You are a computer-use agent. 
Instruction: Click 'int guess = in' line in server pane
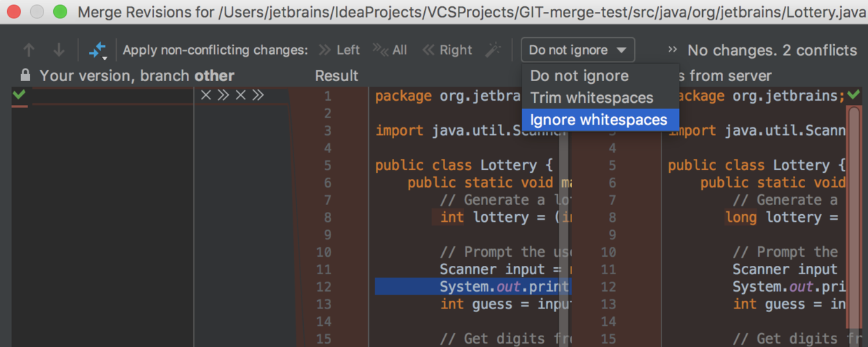pos(790,304)
